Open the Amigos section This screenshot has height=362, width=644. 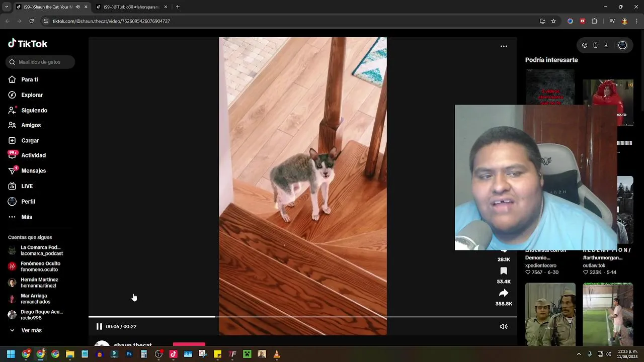[x=25, y=125]
